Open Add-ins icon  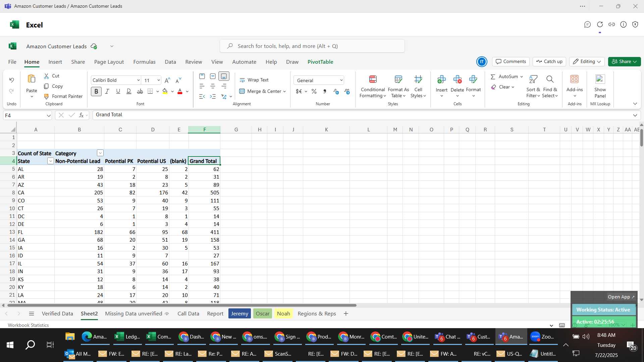575,79
